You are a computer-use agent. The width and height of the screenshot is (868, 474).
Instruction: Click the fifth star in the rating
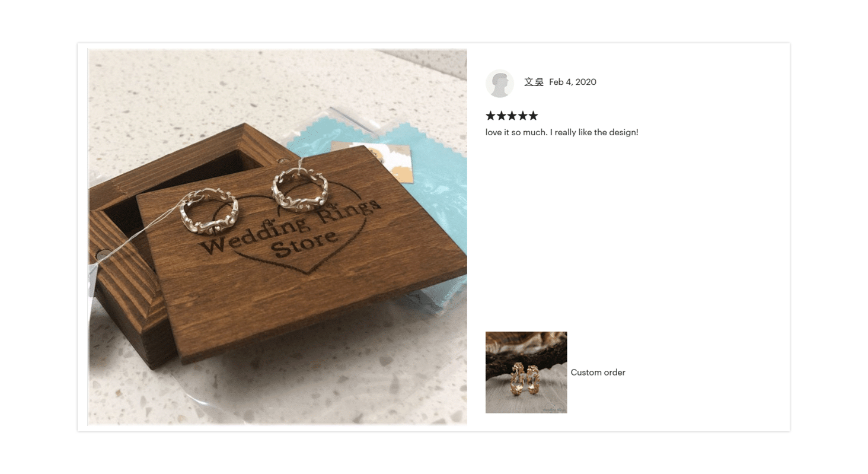pyautogui.click(x=532, y=116)
